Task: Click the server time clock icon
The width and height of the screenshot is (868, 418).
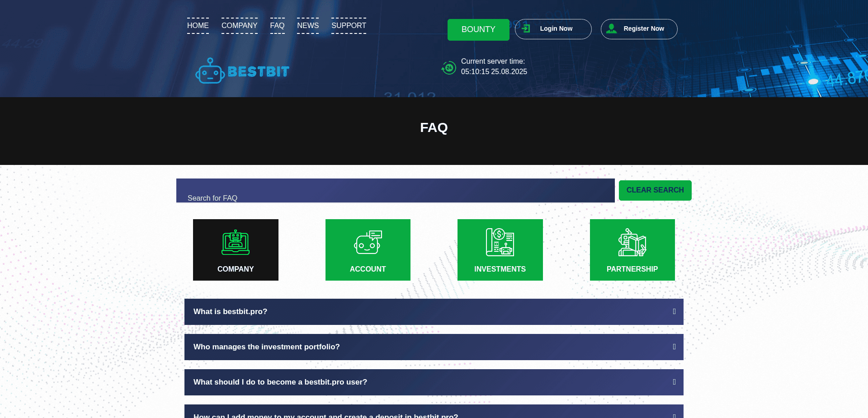Action: [448, 68]
